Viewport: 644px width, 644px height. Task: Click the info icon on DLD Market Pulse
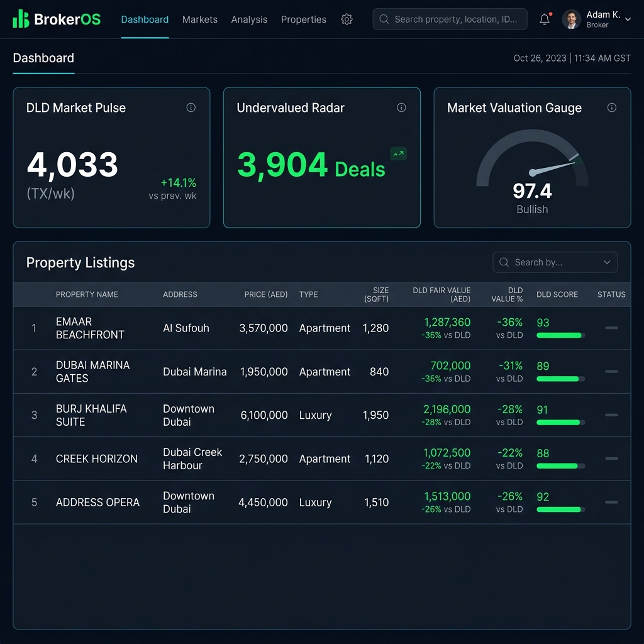pos(191,108)
